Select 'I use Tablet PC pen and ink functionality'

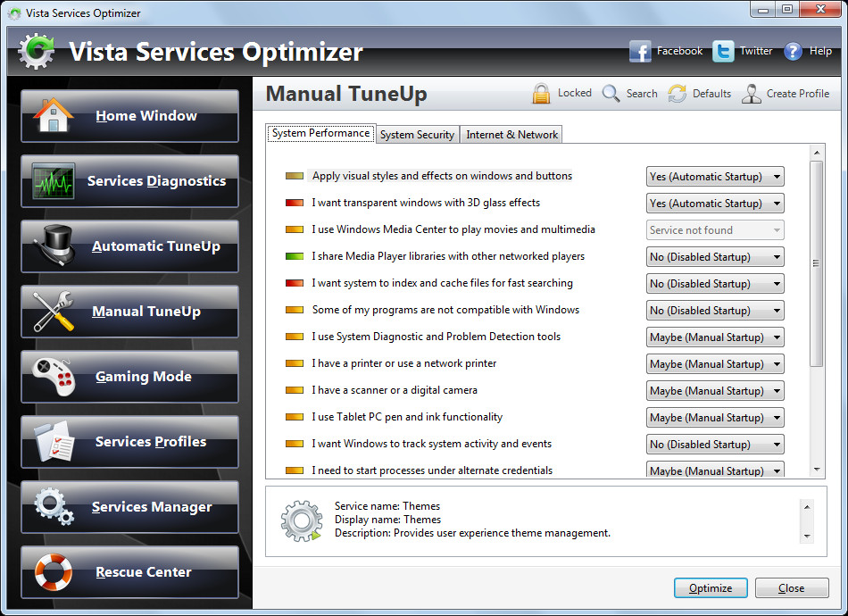pos(407,417)
